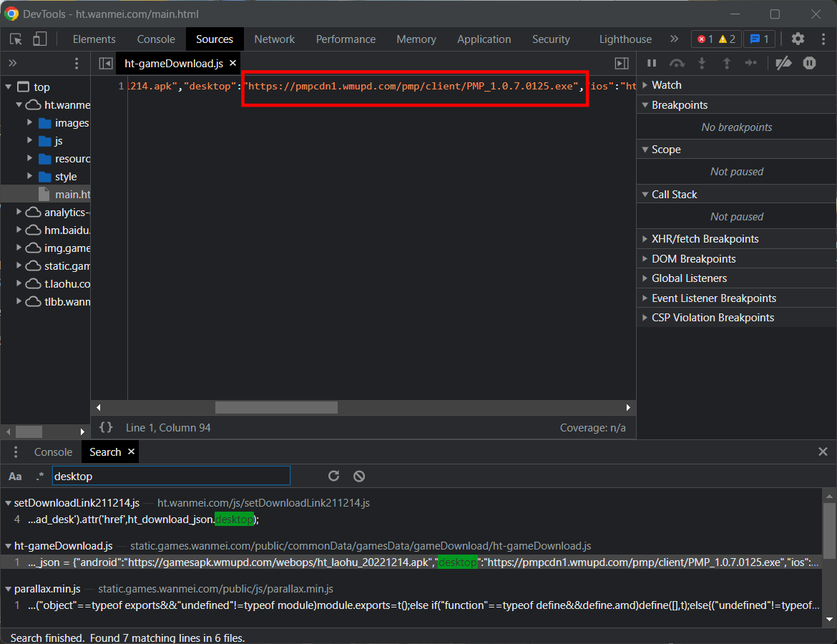Go to the Security tab
This screenshot has width=837, height=644.
tap(551, 39)
